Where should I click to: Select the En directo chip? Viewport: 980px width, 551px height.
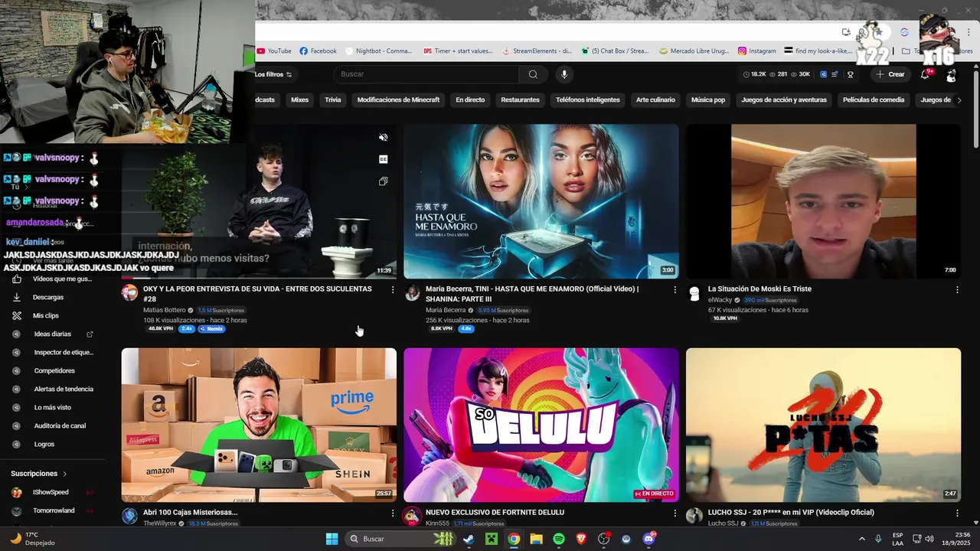[x=470, y=99]
